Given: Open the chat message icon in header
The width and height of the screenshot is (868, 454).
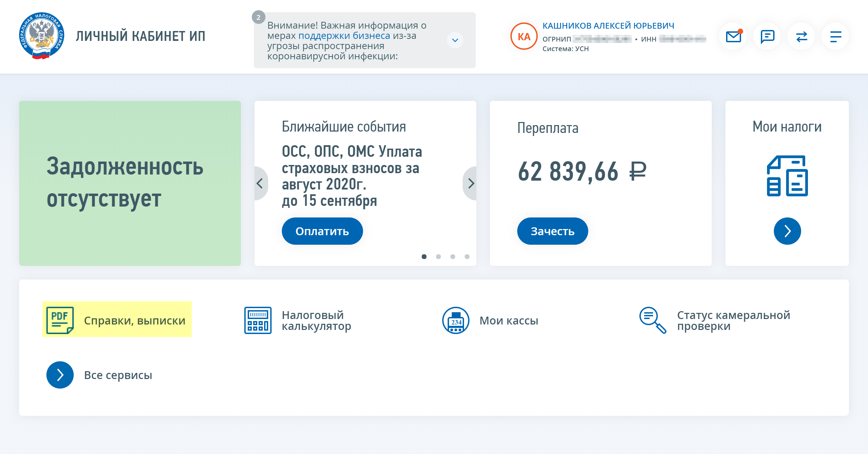Looking at the screenshot, I should [767, 36].
